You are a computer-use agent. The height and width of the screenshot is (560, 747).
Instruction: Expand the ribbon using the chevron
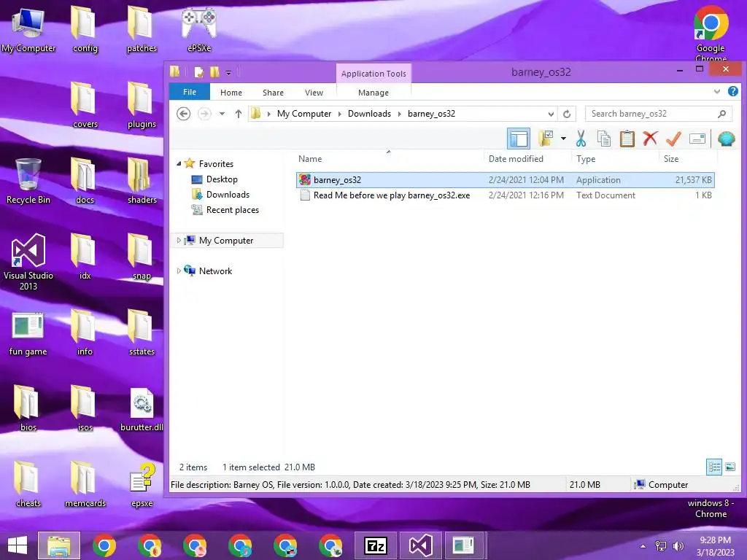pyautogui.click(x=717, y=91)
